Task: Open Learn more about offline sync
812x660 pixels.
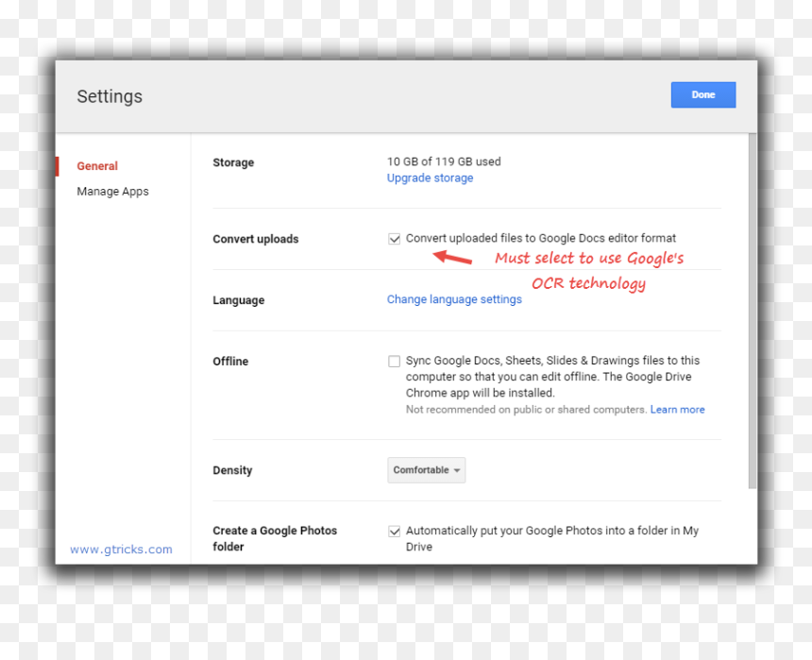Action: coord(677,410)
